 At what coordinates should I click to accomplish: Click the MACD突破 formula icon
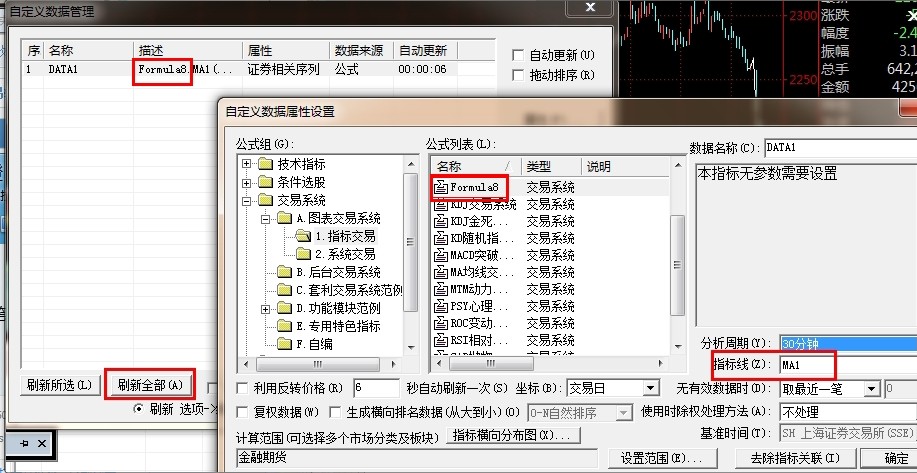(x=441, y=256)
